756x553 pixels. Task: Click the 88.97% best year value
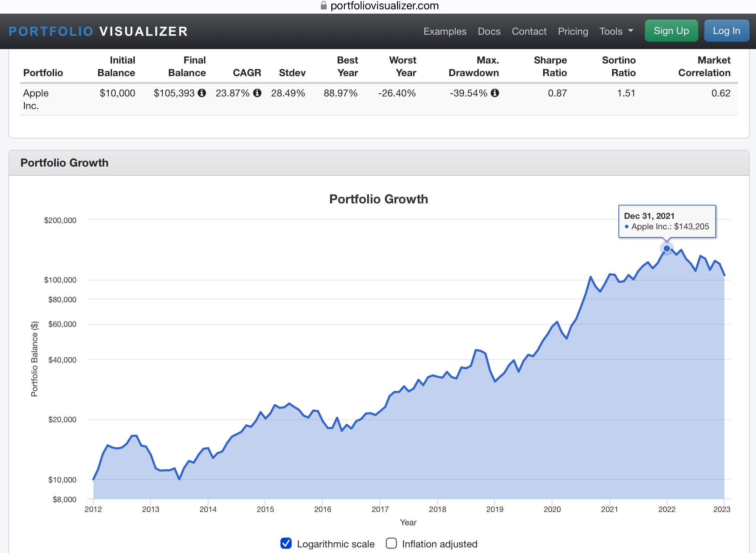(340, 93)
